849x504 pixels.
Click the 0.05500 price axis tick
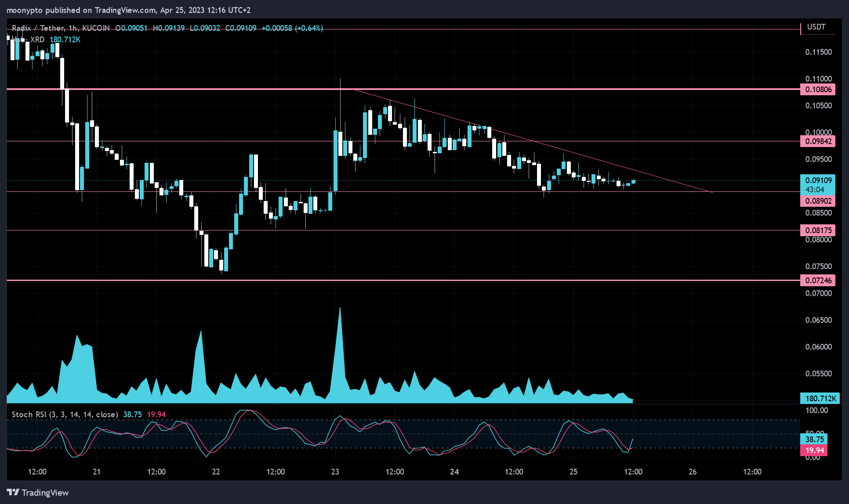point(819,374)
